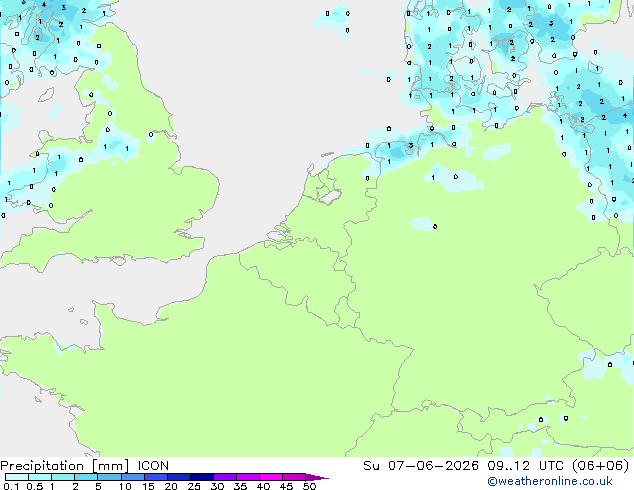The image size is (634, 490).
Task: Click the 25–30 mm dark blue swatch
Action: (x=201, y=477)
